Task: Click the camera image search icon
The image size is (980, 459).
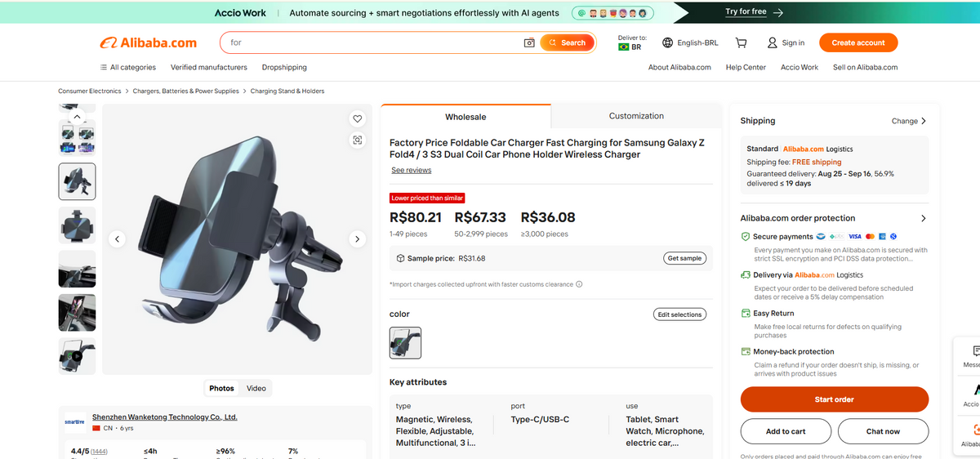Action: click(x=529, y=42)
